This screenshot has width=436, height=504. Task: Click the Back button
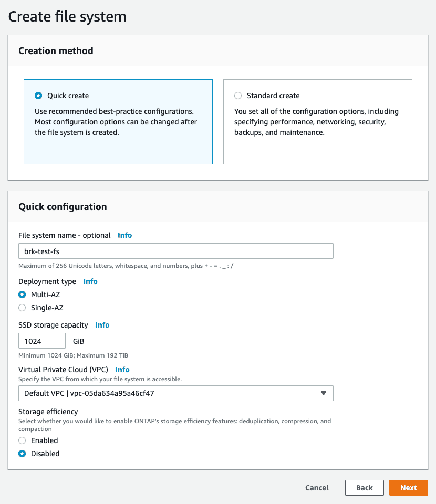[364, 488]
